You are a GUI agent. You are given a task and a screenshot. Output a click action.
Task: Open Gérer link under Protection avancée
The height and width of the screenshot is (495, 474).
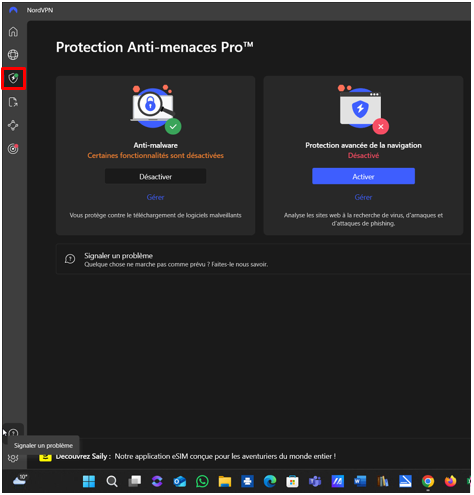click(363, 197)
